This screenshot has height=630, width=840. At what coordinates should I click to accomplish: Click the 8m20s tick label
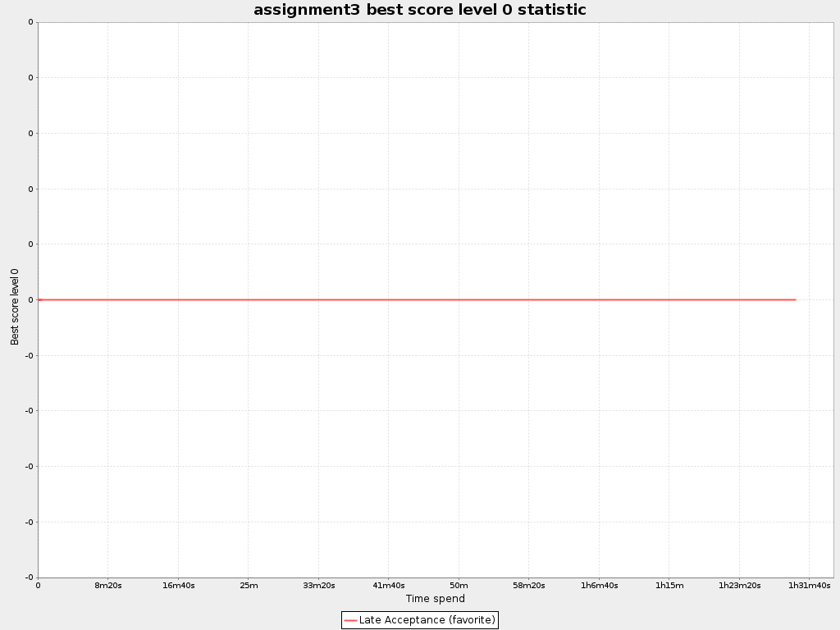(x=108, y=586)
